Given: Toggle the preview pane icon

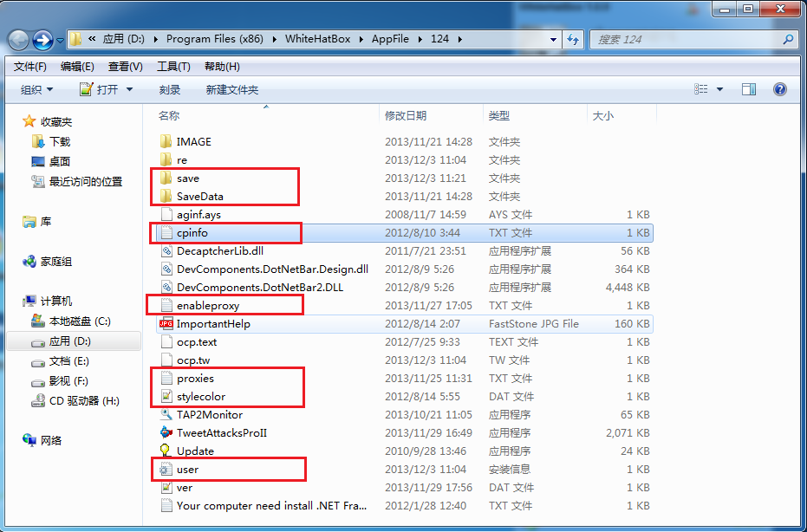Looking at the screenshot, I should click(748, 89).
